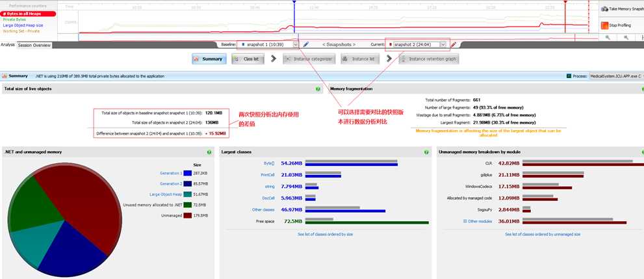
Task: Click the Unmanaged dark red color swatch
Action: pyautogui.click(x=188, y=215)
